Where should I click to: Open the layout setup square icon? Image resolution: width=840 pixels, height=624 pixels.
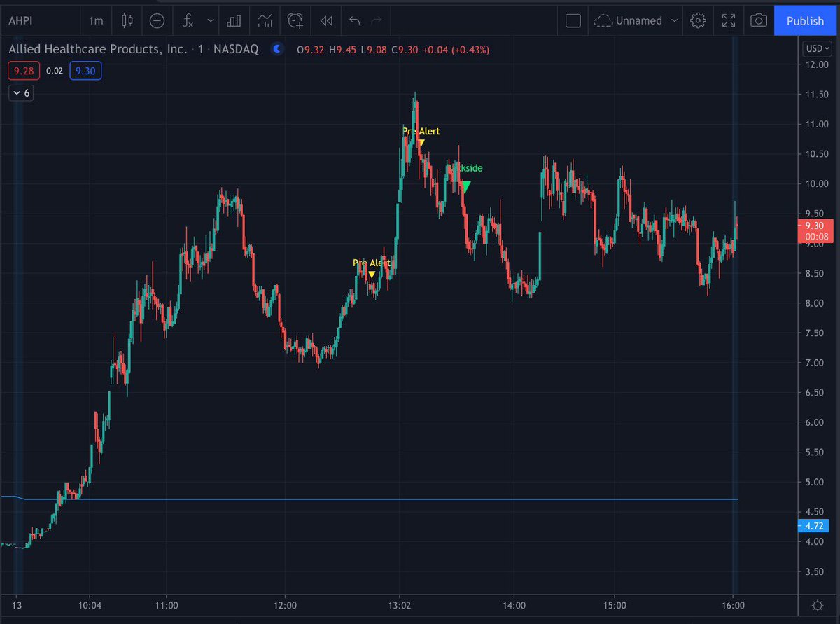[573, 20]
